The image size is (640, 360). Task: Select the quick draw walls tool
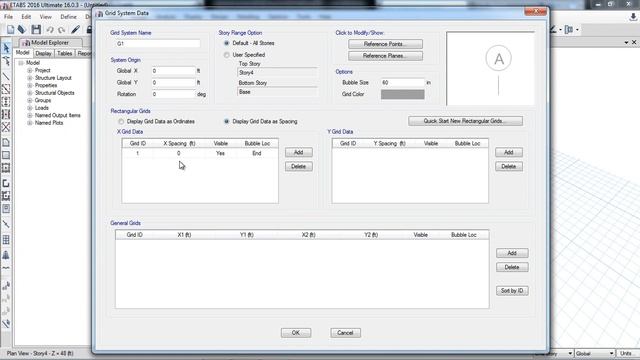coord(6,196)
